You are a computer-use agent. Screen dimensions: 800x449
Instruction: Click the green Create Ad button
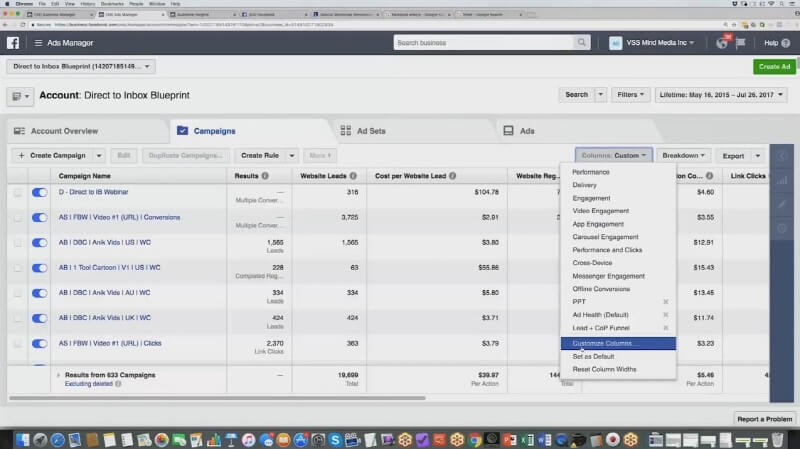(x=774, y=67)
